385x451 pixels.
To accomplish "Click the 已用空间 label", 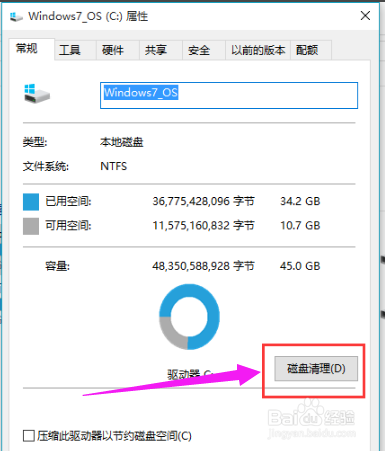I will [68, 201].
